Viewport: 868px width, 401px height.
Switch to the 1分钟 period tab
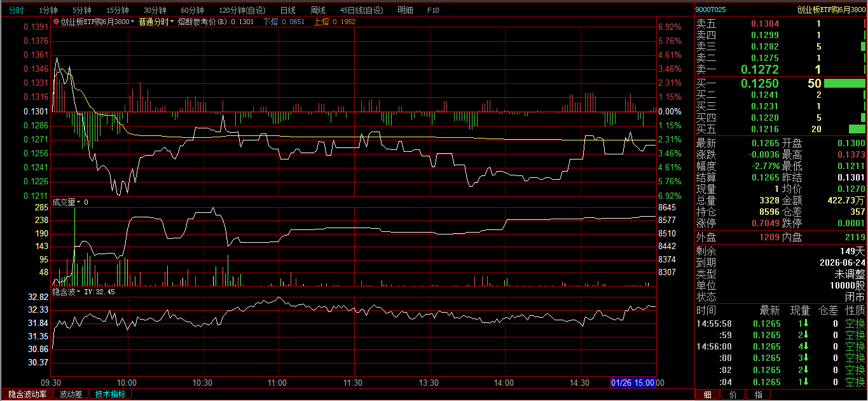pos(48,10)
